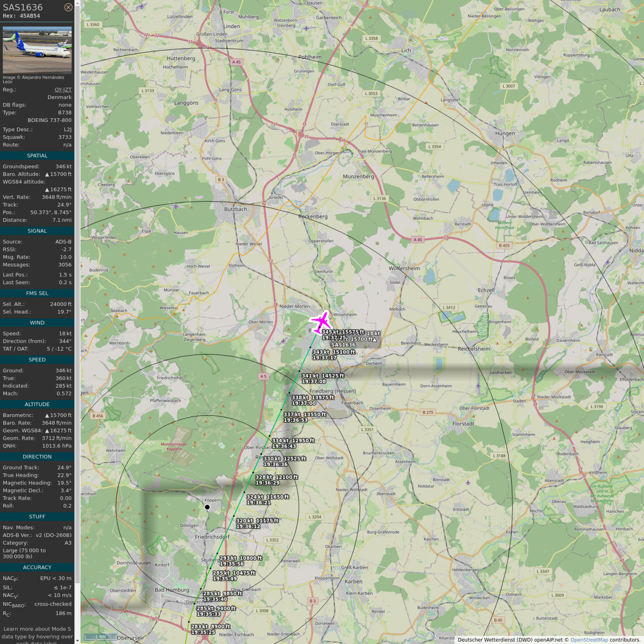Click the 19:36:43 12950 ft track label

point(293,443)
